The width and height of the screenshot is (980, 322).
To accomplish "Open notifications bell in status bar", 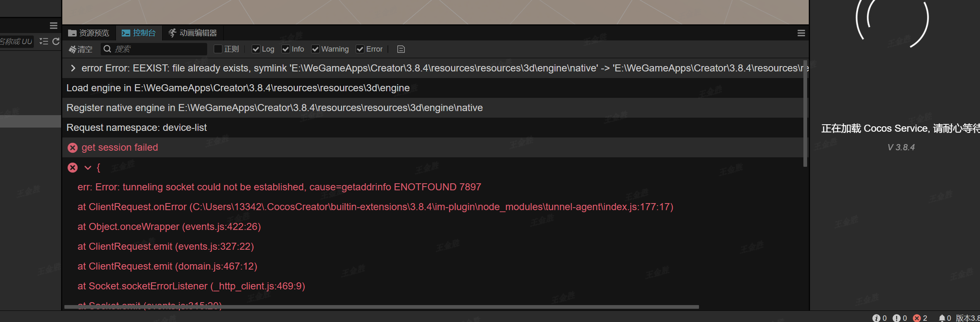I will 942,318.
